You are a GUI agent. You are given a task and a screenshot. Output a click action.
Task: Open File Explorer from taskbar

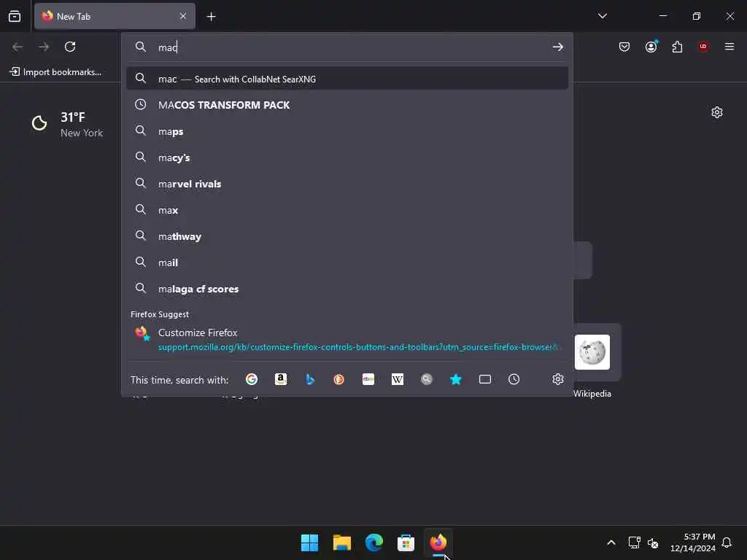point(341,542)
